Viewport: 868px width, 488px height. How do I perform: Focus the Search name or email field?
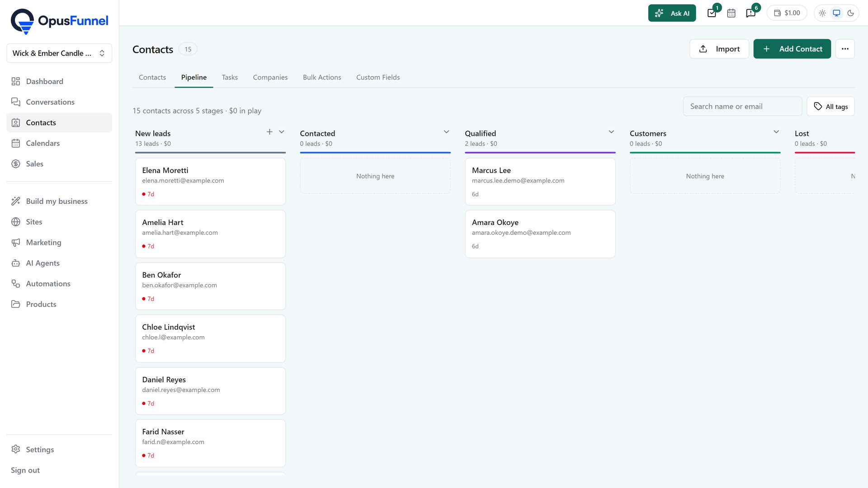click(742, 107)
